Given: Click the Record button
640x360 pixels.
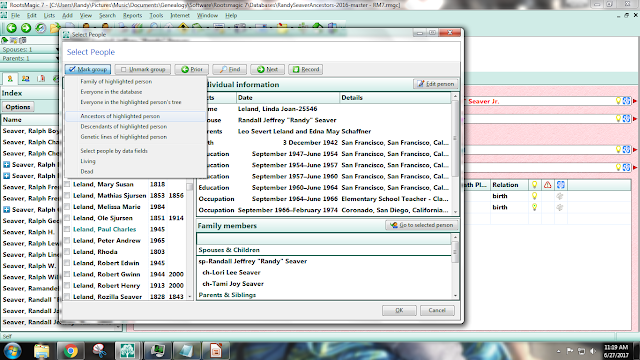Looking at the screenshot, I should point(306,69).
